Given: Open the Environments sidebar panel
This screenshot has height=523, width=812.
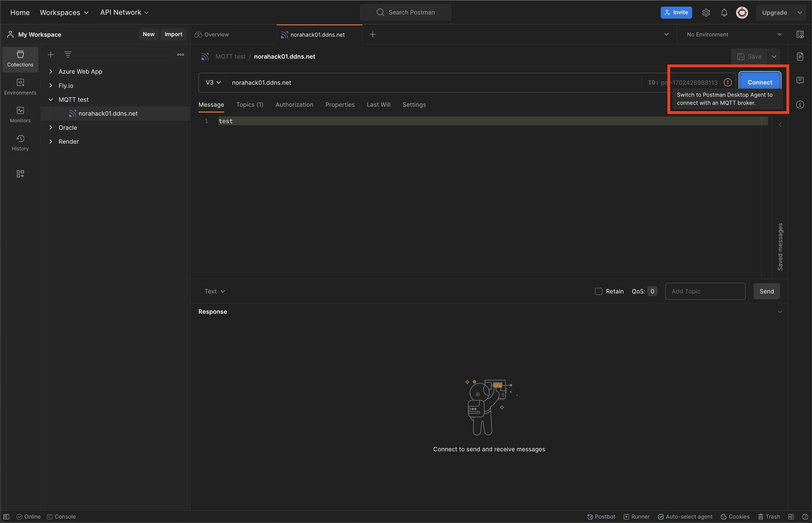Looking at the screenshot, I should 20,87.
